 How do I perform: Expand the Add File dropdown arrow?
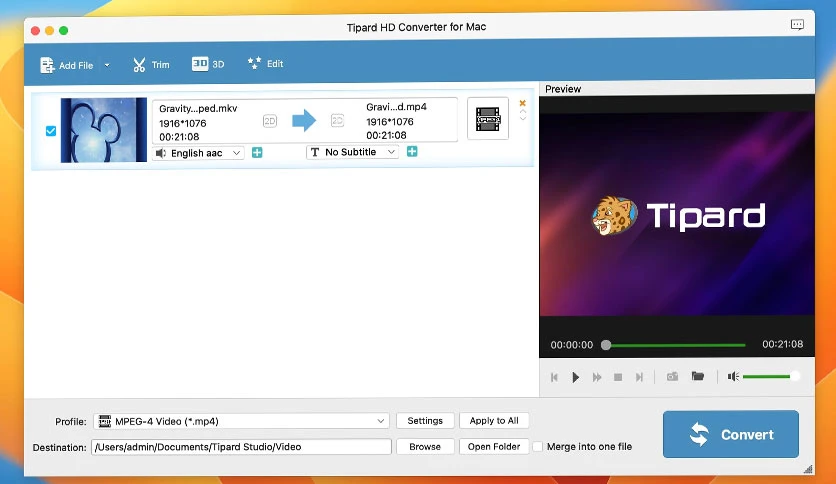click(x=107, y=65)
